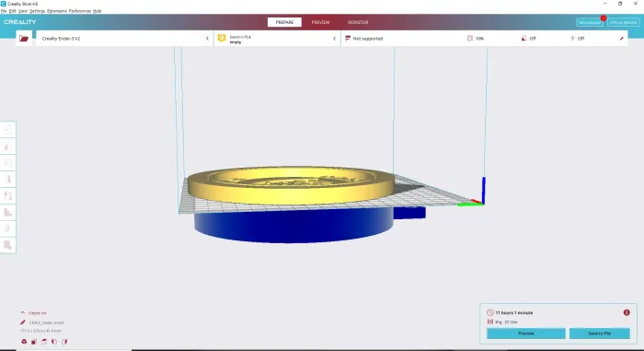
Task: Open the Marketplace button
Action: (x=590, y=23)
